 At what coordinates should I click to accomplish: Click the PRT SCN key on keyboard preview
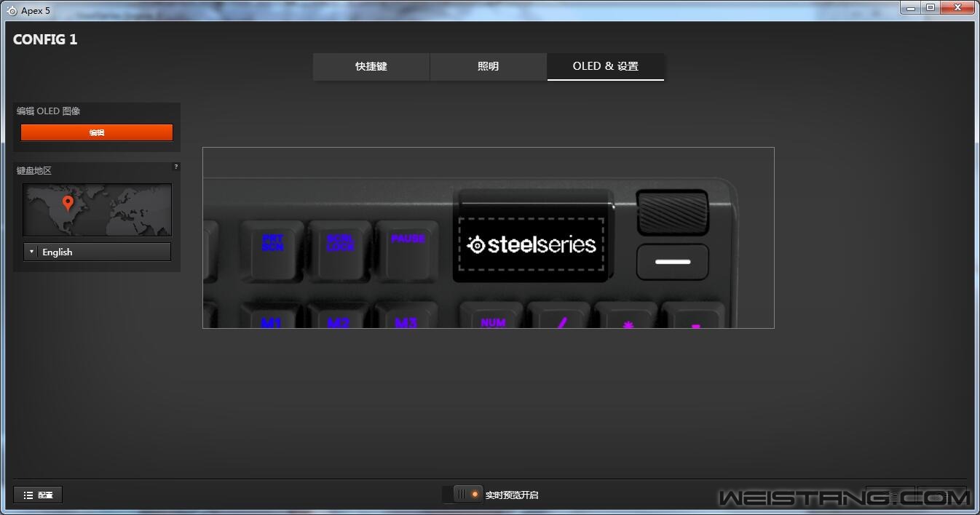pyautogui.click(x=272, y=249)
